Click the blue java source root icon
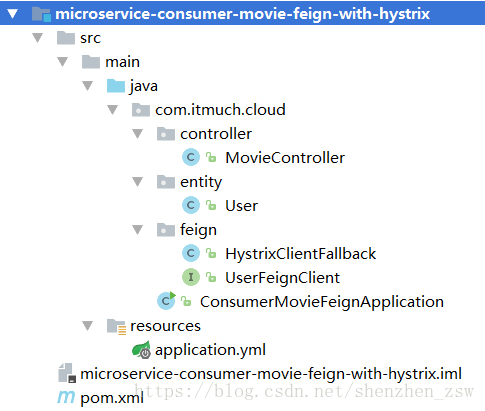The width and height of the screenshot is (485, 411). point(116,86)
